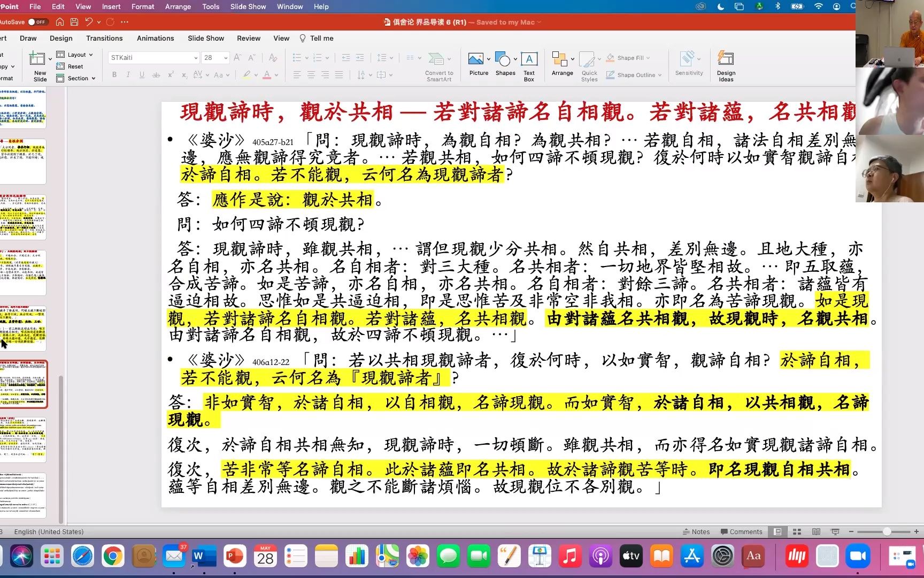Decrease the font size

click(x=251, y=57)
